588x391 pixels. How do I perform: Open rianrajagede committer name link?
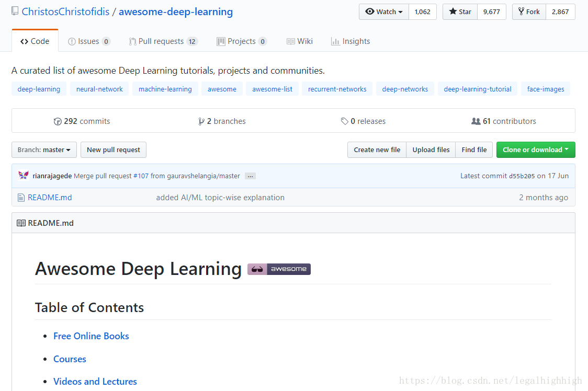(52, 176)
